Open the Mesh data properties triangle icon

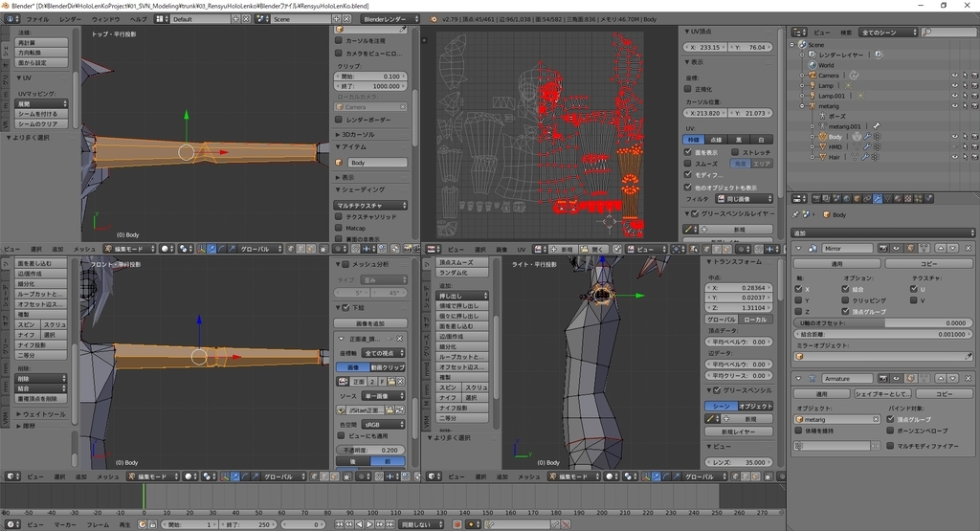pyautogui.click(x=887, y=199)
